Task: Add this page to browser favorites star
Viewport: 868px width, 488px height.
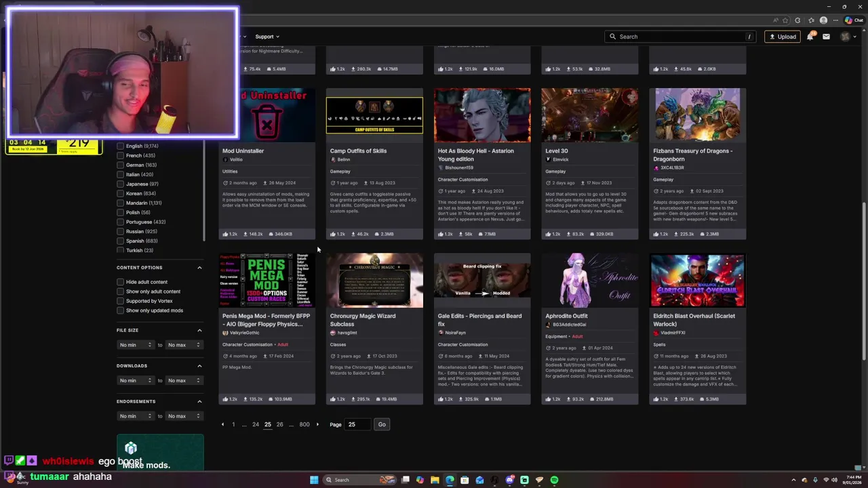Action: [x=785, y=20]
